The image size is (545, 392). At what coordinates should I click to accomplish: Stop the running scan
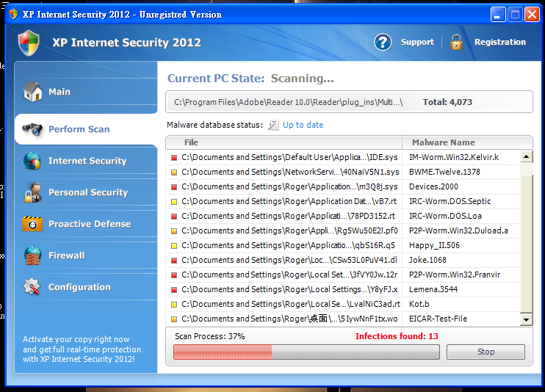click(486, 352)
